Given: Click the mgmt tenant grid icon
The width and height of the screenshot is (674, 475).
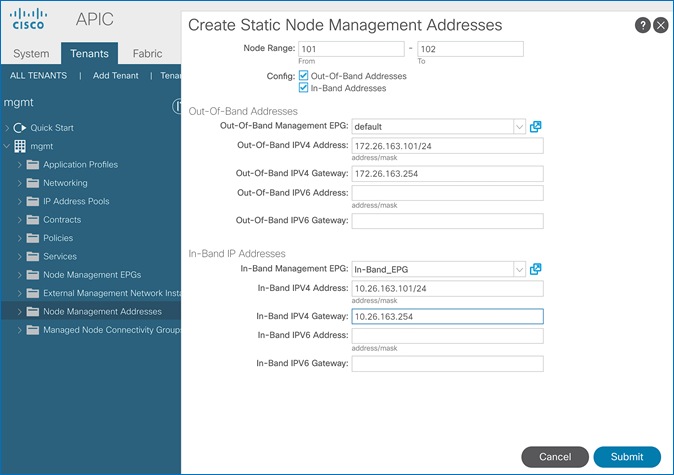Looking at the screenshot, I should tap(20, 146).
